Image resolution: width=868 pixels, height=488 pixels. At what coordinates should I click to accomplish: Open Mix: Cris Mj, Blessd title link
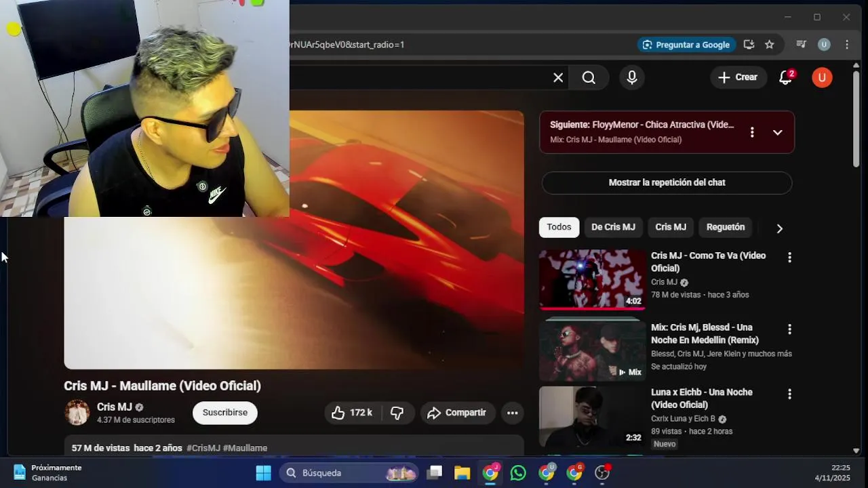pos(705,333)
